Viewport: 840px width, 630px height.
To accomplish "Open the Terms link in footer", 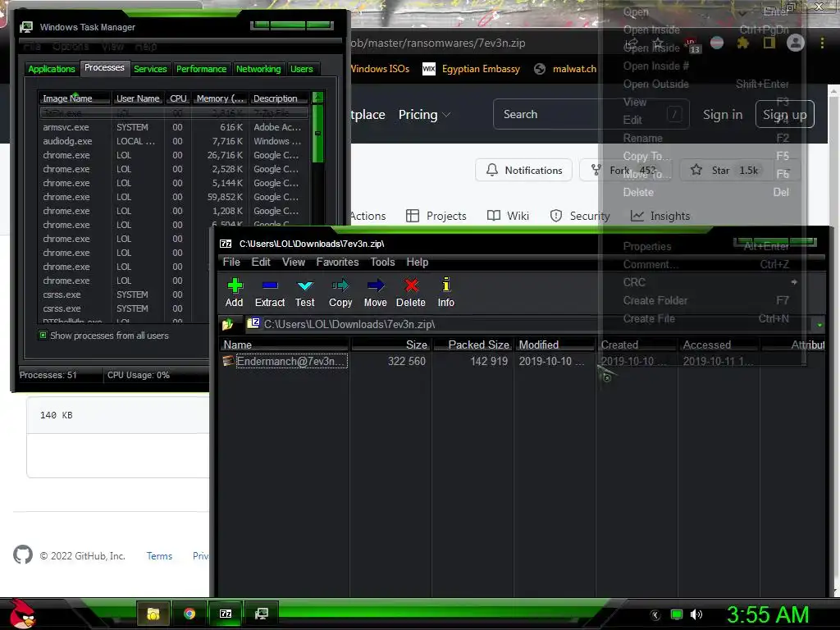I will point(160,556).
